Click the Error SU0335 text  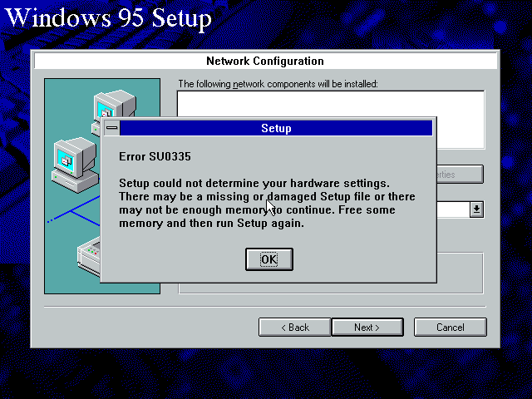(155, 156)
